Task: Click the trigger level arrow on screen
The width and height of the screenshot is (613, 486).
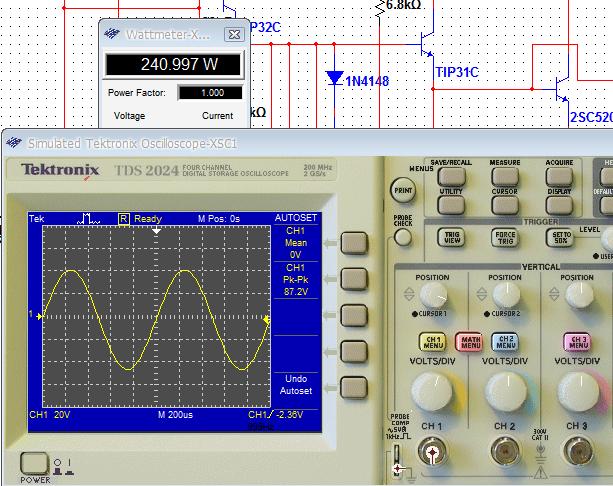Action: [267, 320]
